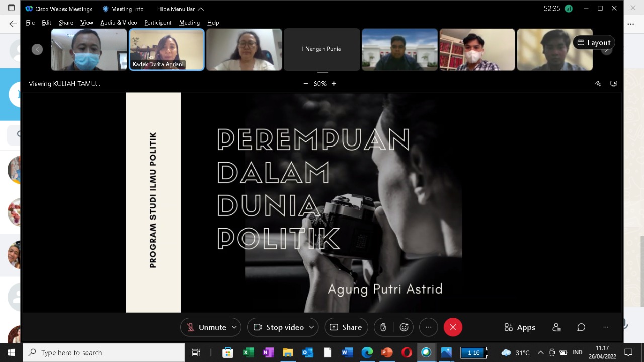Open the Apps panel
644x362 pixels.
point(520,327)
